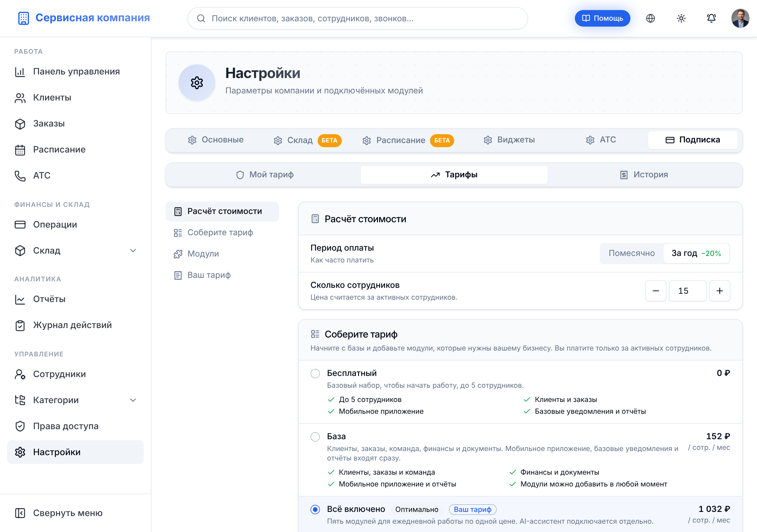Open Панель управления in sidebar
Viewport: 757px width, 532px height.
click(x=75, y=72)
